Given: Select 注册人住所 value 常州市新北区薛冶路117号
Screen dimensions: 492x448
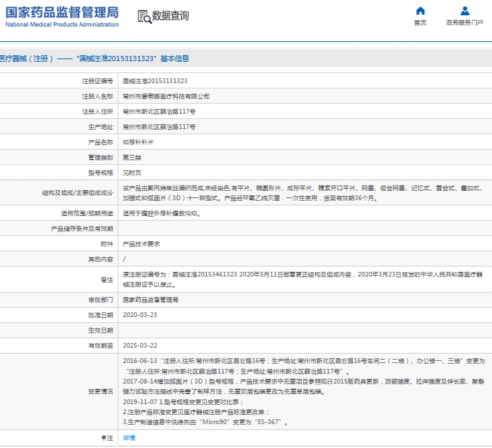Looking at the screenshot, I should pyautogui.click(x=159, y=112).
